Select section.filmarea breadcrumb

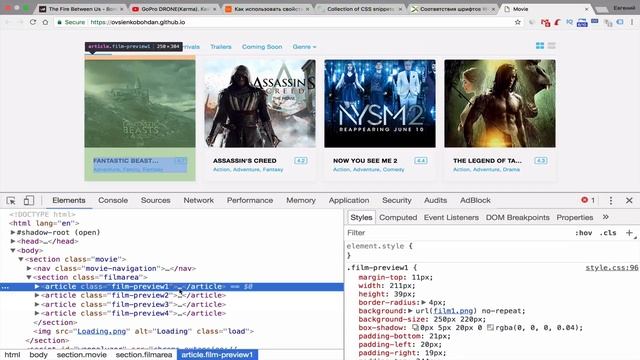point(144,355)
